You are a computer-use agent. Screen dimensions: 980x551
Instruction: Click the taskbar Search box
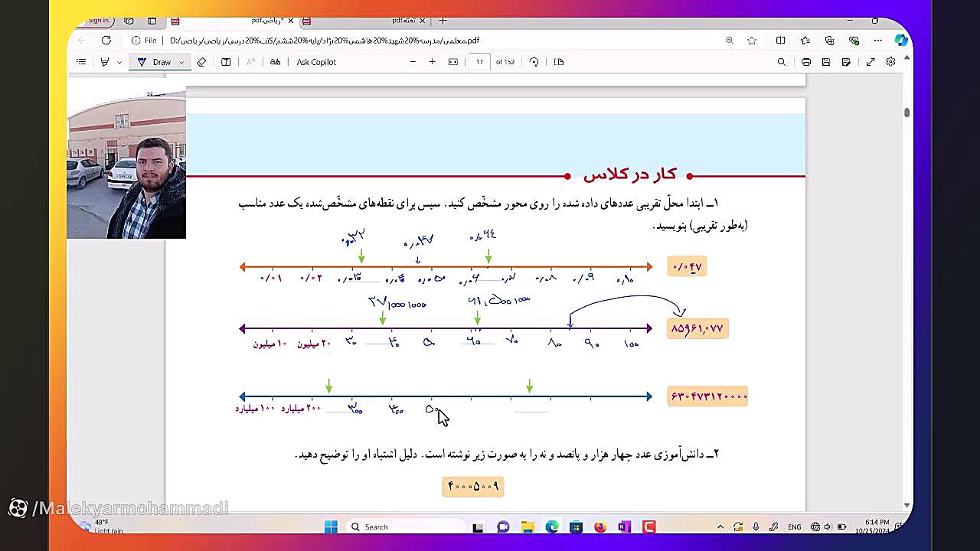[x=404, y=527]
